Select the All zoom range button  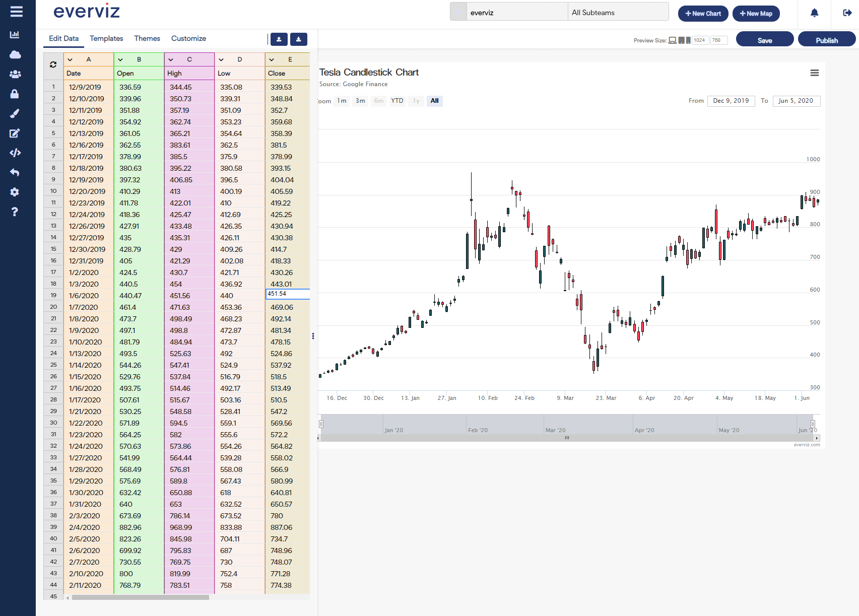click(x=434, y=101)
